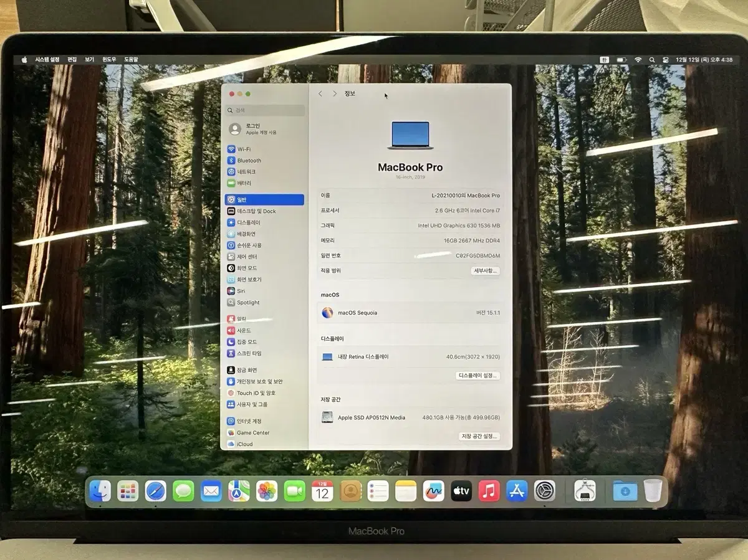Screen dimensions: 748x560
Task: Click the computer name L-20210010의 MacBook Pro
Action: 466,196
